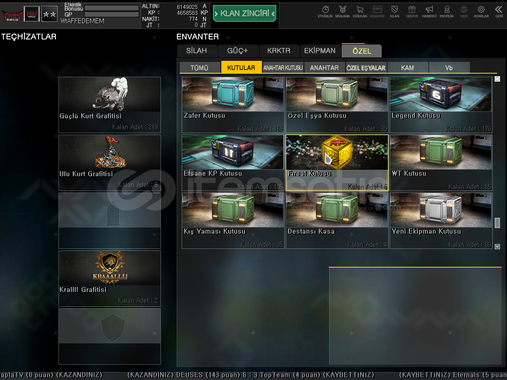
Task: Select the Legend Kutusu box thumbnail
Action: [x=441, y=94]
